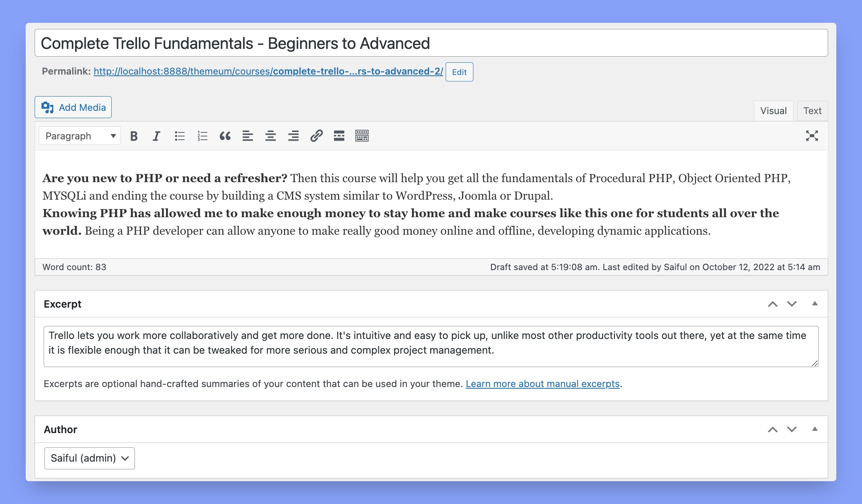This screenshot has width=862, height=504.
Task: Click the Edit permalink button
Action: point(459,72)
